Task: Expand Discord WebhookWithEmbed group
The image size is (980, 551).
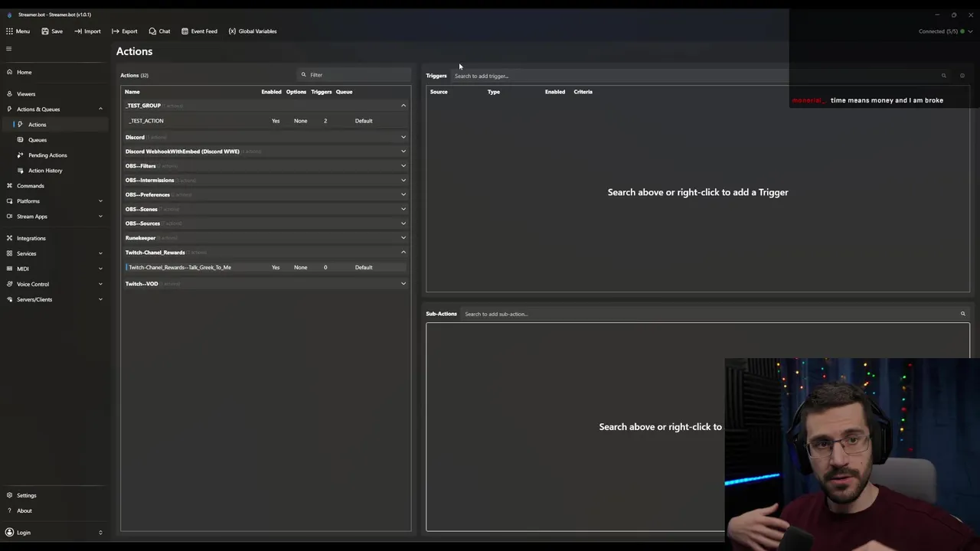Action: tap(403, 152)
